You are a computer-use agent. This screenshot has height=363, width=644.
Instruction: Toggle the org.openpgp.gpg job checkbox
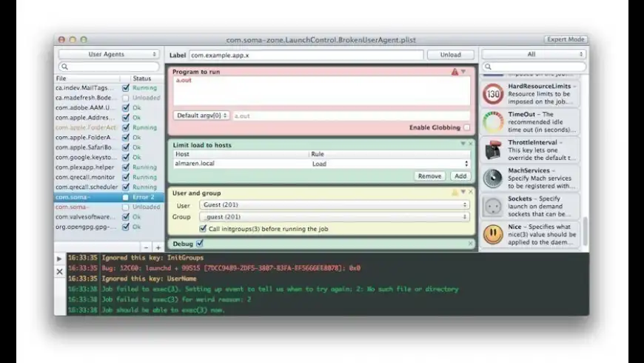pos(126,227)
